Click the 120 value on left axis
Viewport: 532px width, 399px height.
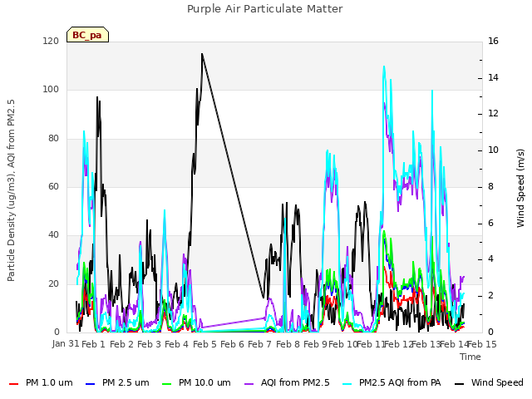51,41
